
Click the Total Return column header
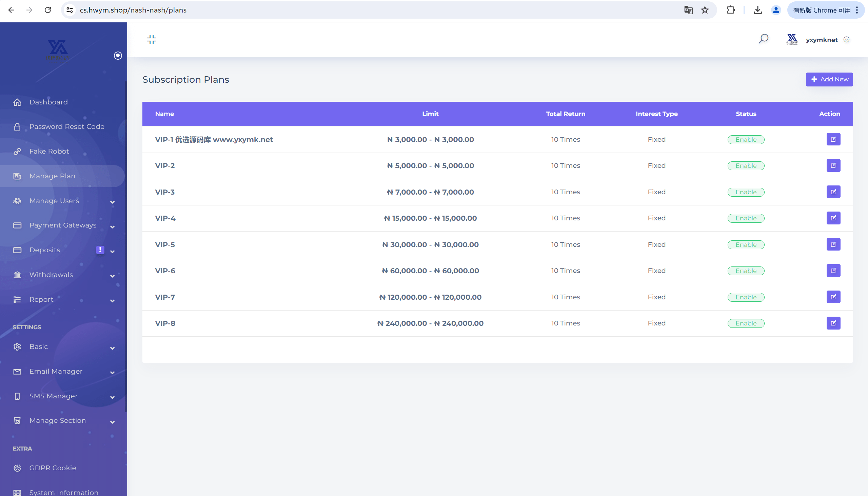point(566,114)
